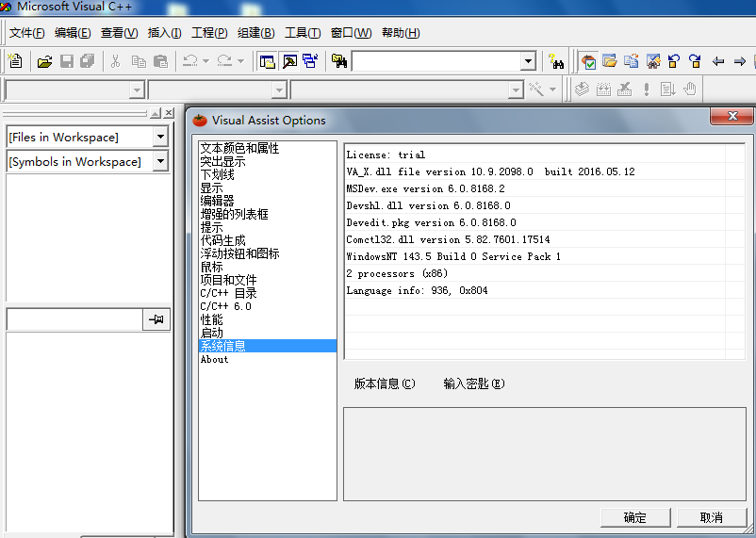The image size is (756, 538).
Task: Click the 输入密匙(E) button
Action: pos(474,383)
